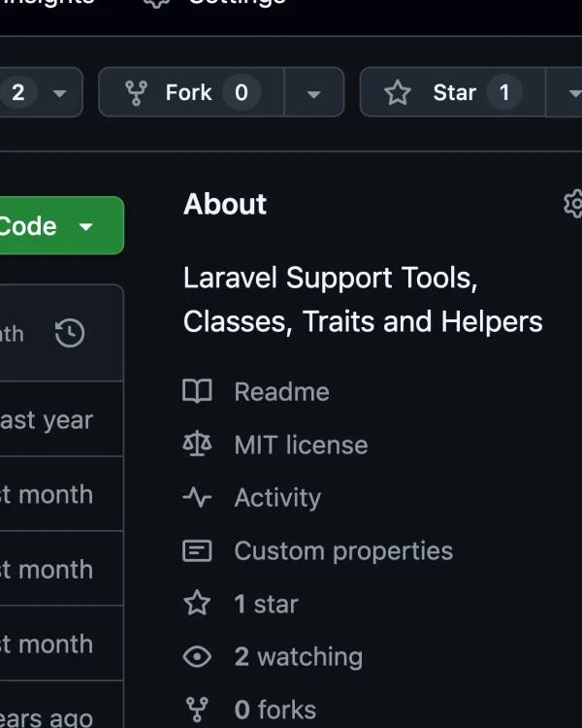View the 2 watching link
Screen dimensions: 582x728
click(x=299, y=657)
